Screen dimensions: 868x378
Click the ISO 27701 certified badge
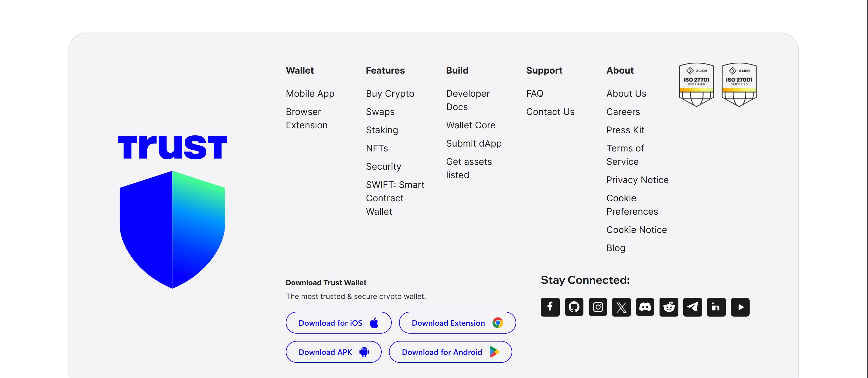coord(696,85)
